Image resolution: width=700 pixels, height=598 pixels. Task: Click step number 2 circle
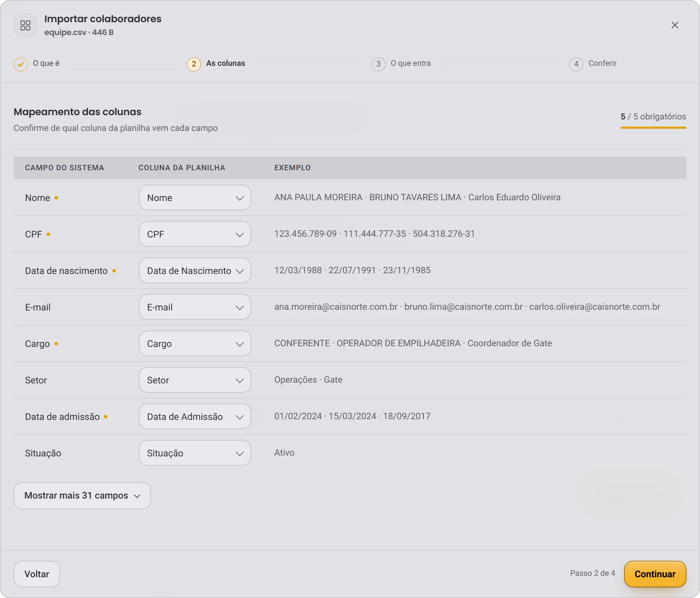pos(194,64)
